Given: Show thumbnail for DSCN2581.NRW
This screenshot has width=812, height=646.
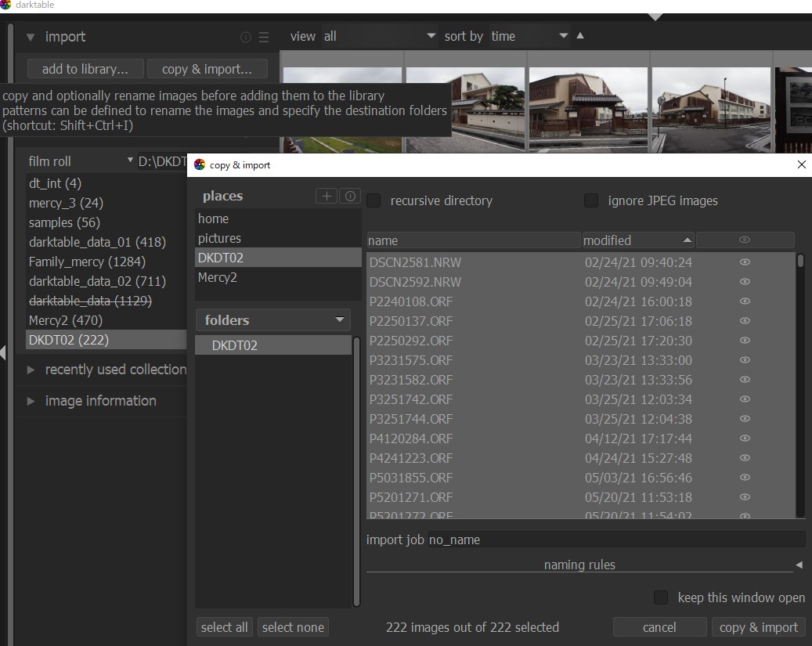Looking at the screenshot, I should (745, 262).
